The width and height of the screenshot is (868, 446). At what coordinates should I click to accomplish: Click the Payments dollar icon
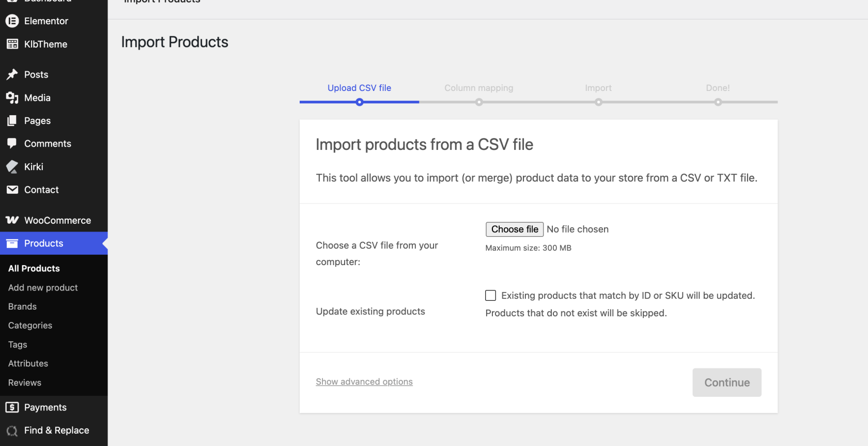[12, 407]
